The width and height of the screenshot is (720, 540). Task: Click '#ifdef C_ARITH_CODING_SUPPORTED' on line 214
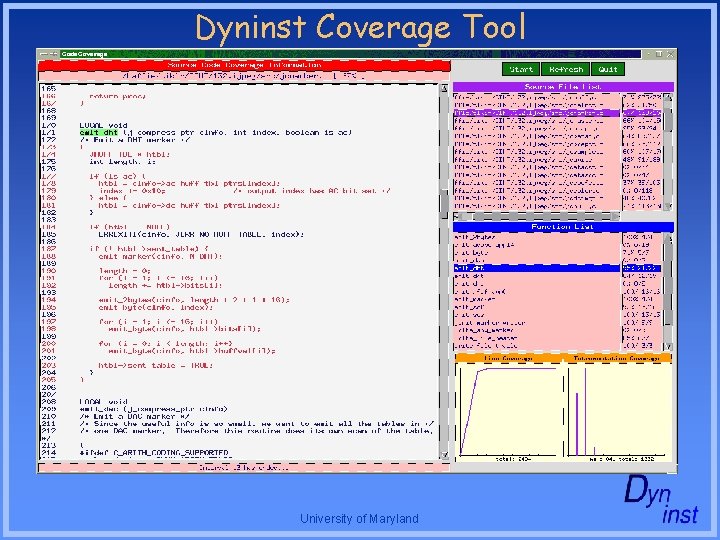tap(154, 453)
